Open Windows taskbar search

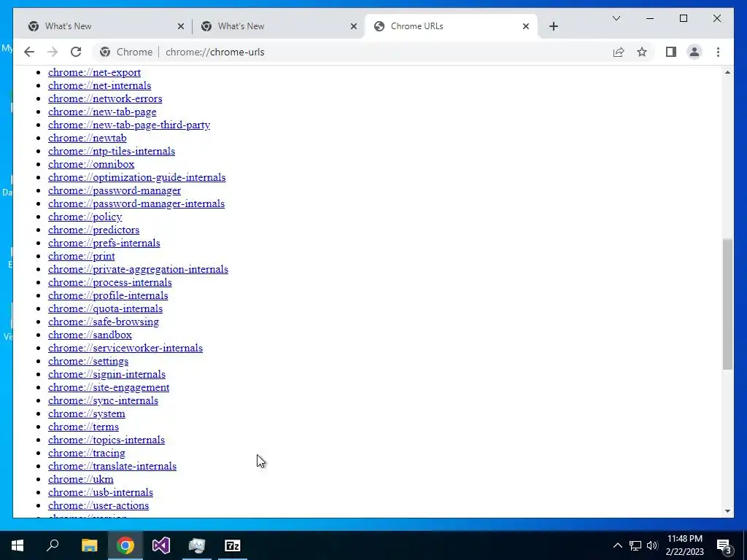[x=53, y=545]
